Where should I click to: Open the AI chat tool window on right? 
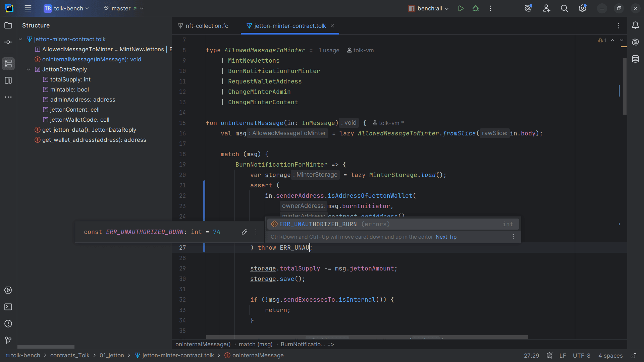(636, 42)
